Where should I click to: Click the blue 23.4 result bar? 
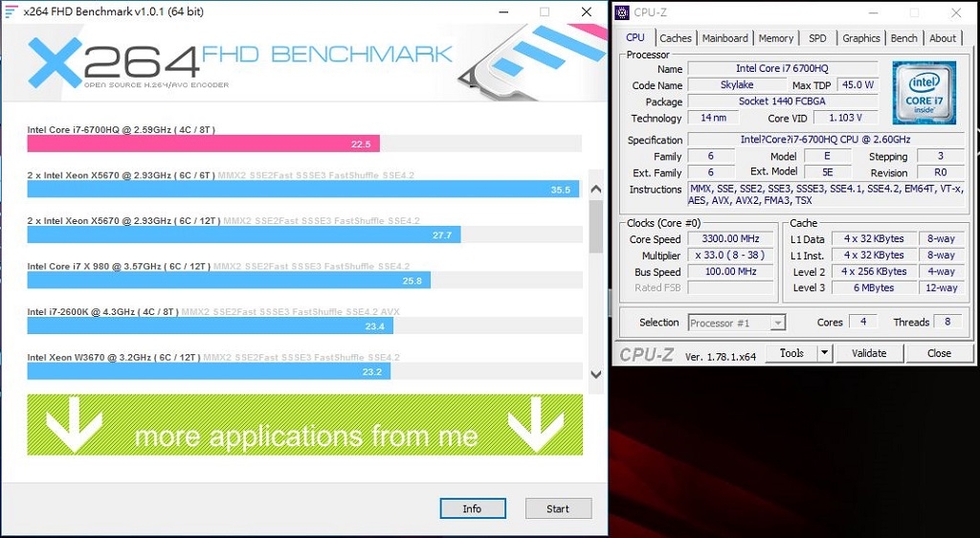pyautogui.click(x=210, y=326)
